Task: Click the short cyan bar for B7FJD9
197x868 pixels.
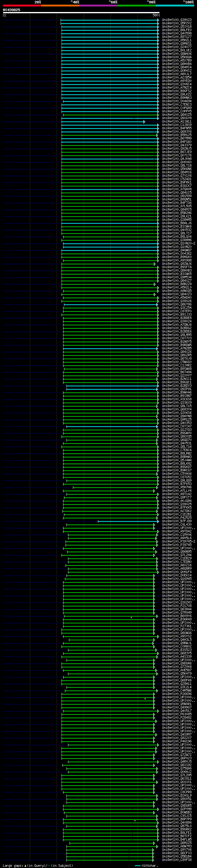Action: point(128,521)
